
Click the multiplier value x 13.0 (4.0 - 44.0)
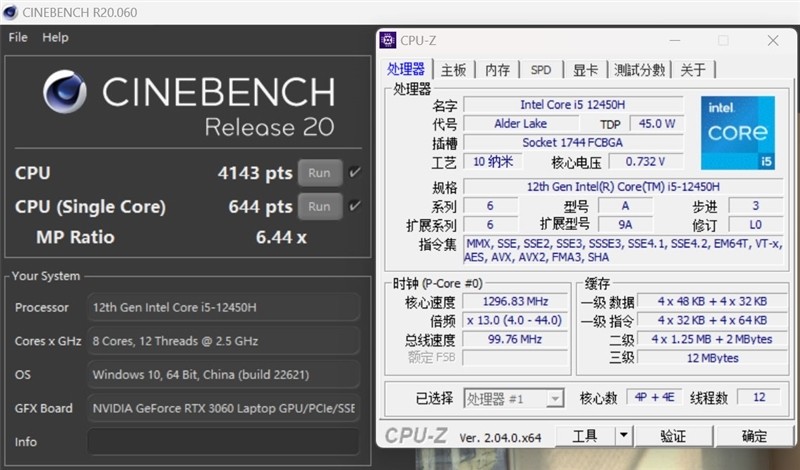[x=515, y=320]
